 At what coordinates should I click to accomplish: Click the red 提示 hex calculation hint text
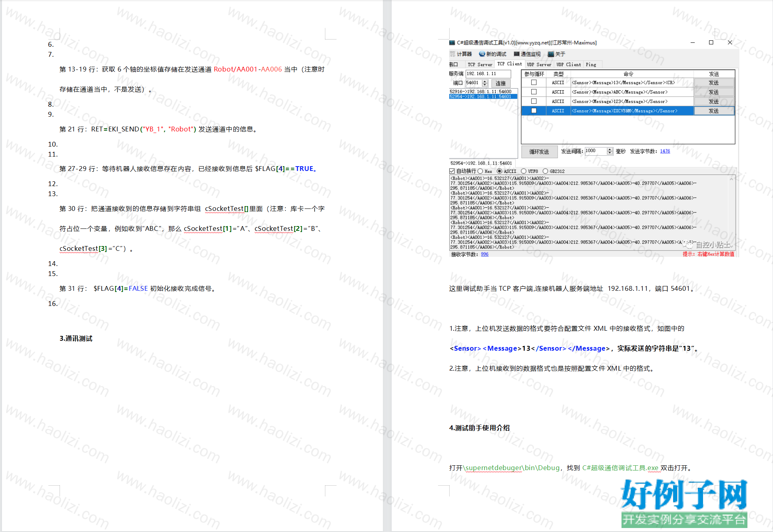tap(708, 254)
